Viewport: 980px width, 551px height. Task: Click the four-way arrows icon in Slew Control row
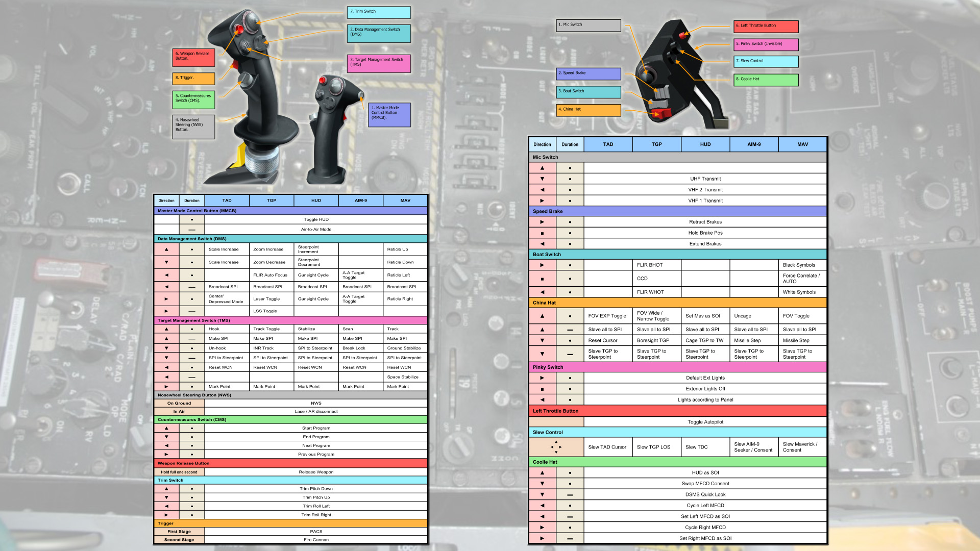(556, 447)
